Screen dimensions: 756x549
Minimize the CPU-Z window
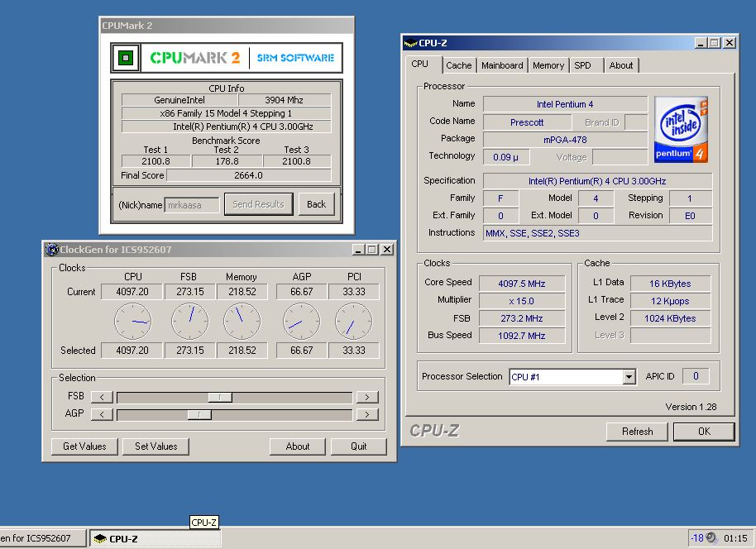pos(701,43)
